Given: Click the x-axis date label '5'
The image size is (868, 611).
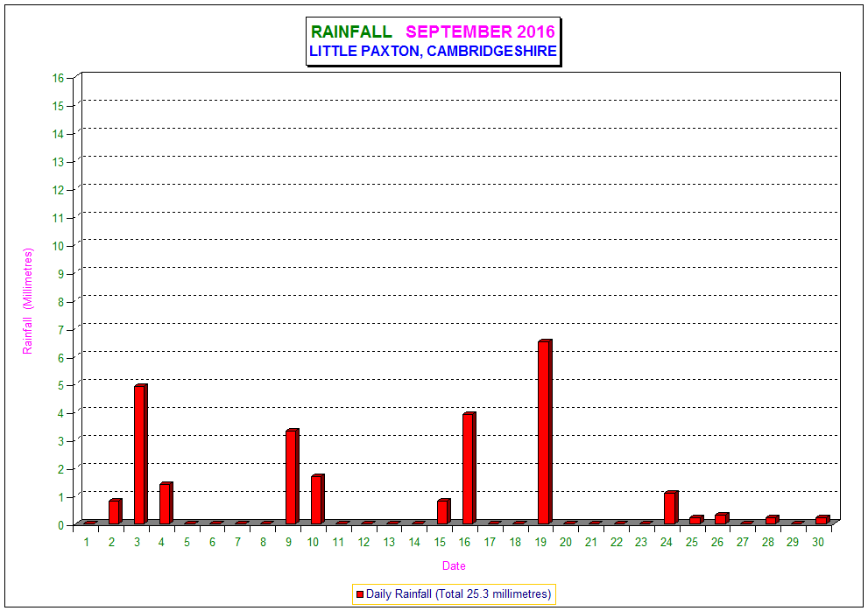Looking at the screenshot, I should pyautogui.click(x=187, y=543).
